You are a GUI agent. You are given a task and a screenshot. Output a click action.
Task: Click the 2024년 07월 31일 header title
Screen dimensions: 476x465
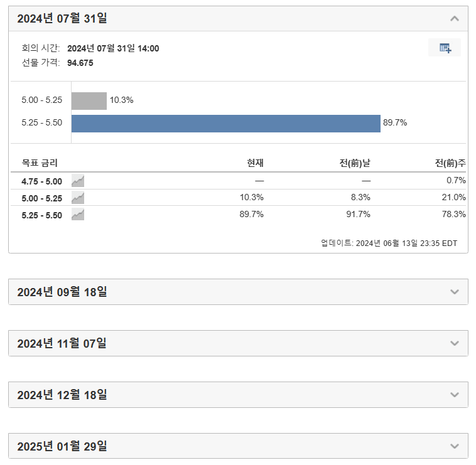tap(62, 19)
